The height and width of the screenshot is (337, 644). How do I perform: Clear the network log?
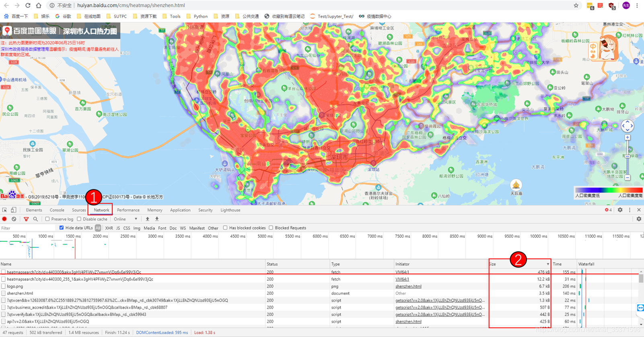14,219
